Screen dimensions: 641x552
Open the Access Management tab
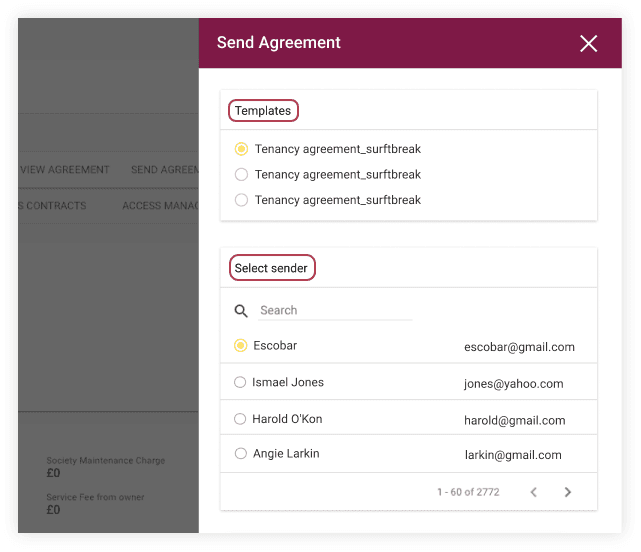[159, 206]
